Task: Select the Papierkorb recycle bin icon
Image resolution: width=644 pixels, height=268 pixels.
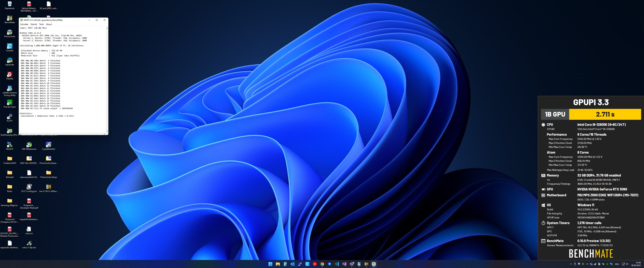Action: click(10, 5)
